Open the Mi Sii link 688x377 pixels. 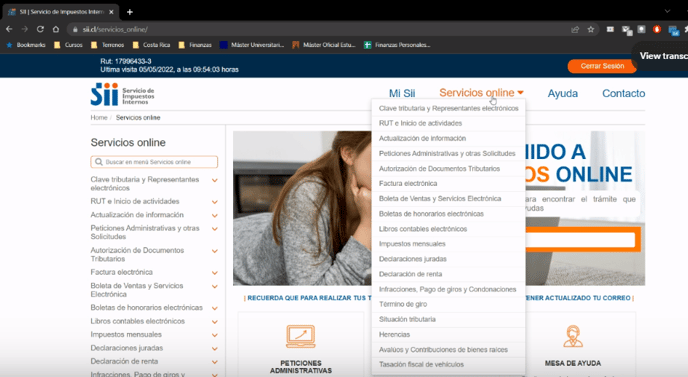pos(402,93)
